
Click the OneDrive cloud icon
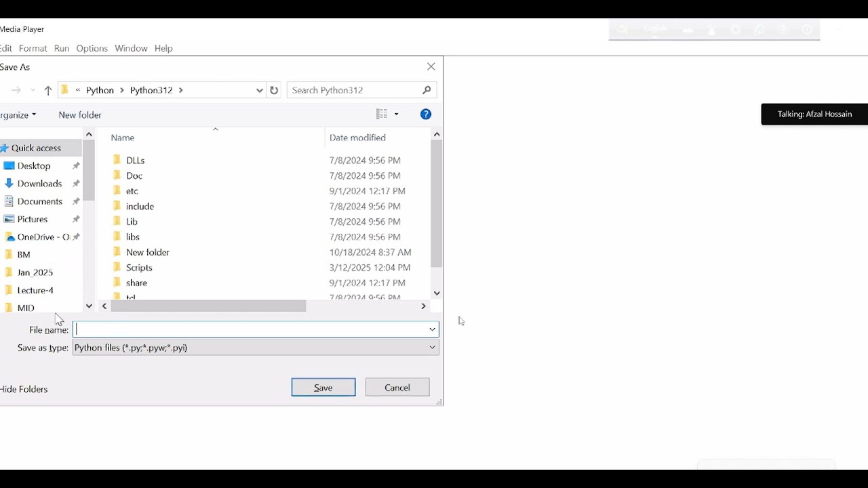tap(9, 237)
